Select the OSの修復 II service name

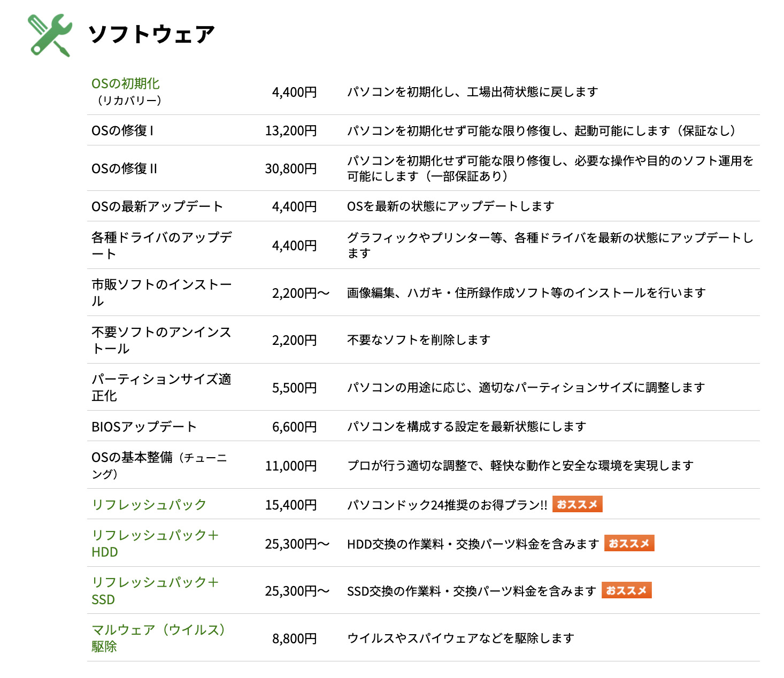coord(124,168)
